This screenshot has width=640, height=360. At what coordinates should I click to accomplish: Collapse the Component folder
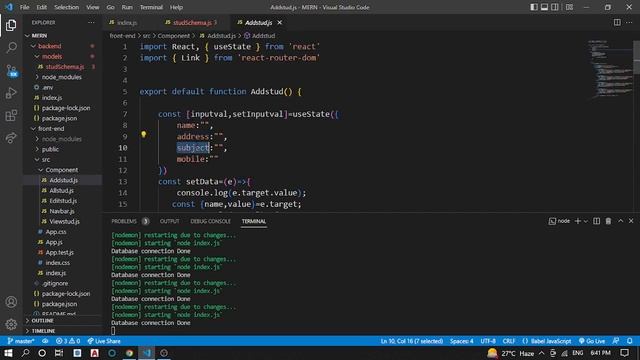62,170
